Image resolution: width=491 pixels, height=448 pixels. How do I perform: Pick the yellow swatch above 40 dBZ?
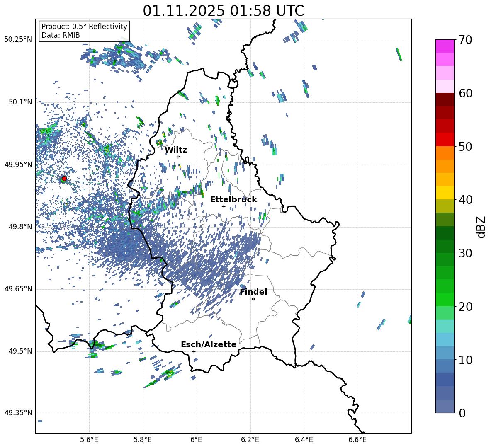[445, 193]
